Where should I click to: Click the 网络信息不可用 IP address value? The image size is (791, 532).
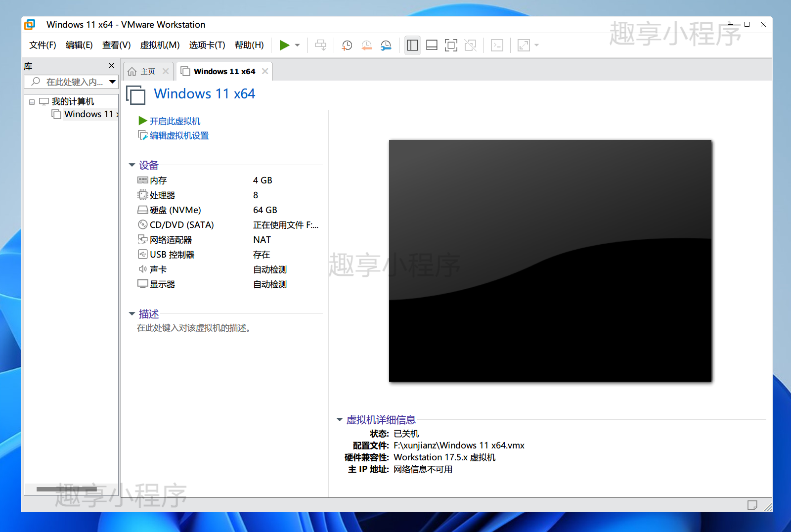tap(423, 469)
